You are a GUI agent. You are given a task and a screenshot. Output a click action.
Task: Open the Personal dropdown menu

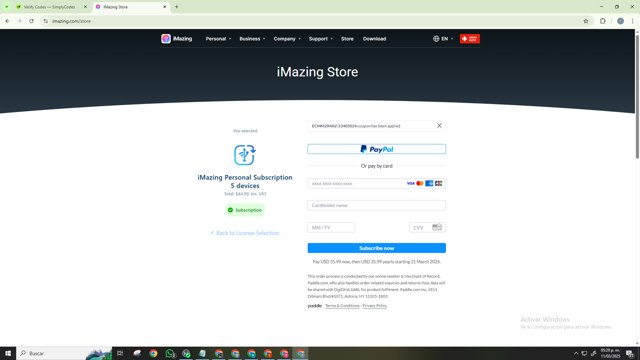(x=218, y=39)
